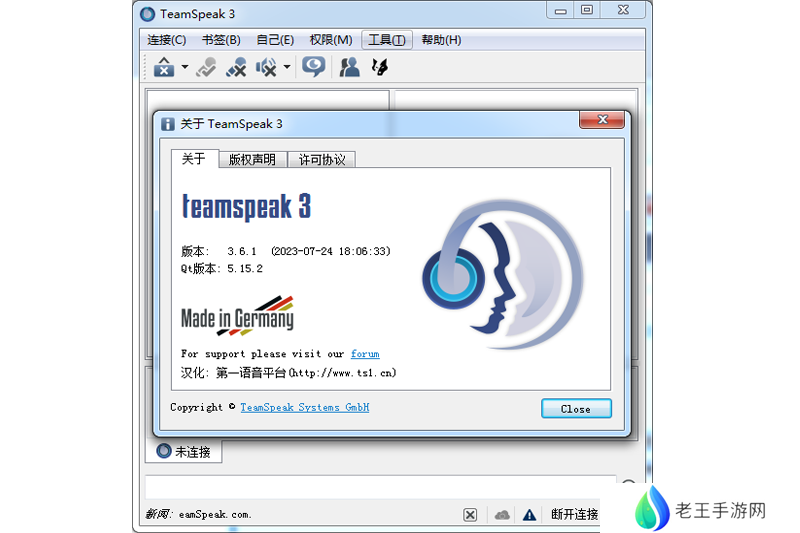Click the TeamSpeak headset logo image
The width and height of the screenshot is (800, 533).
502,274
